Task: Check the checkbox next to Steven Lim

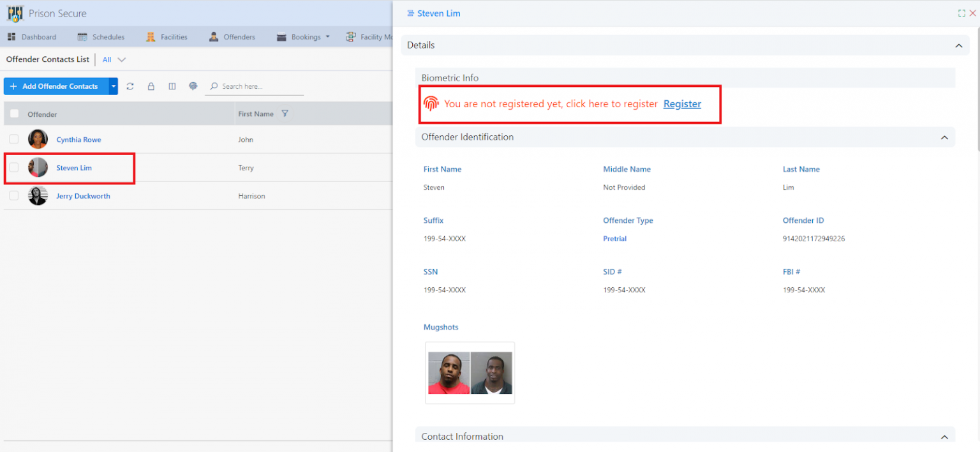Action: click(13, 167)
